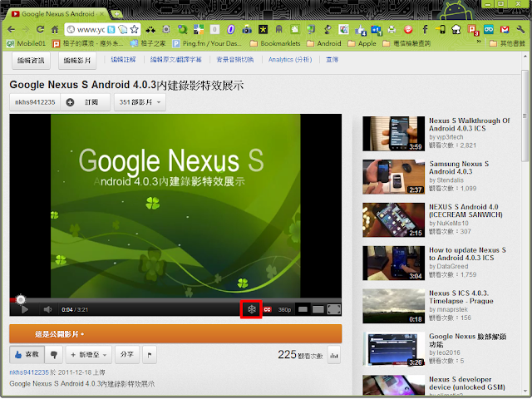Image resolution: width=532 pixels, height=399 pixels.
Task: Click the chef hat extension icon
Action: [x=456, y=30]
